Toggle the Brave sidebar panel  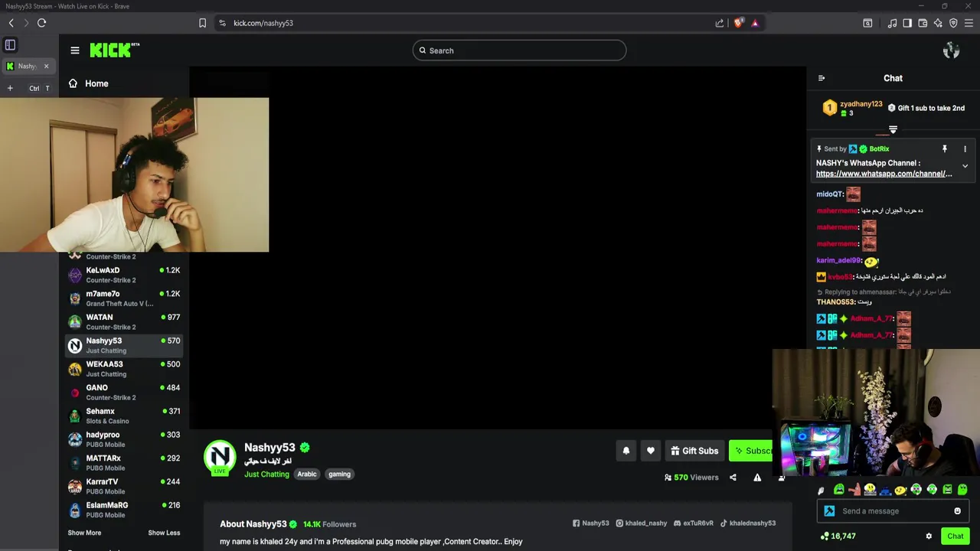click(x=907, y=23)
